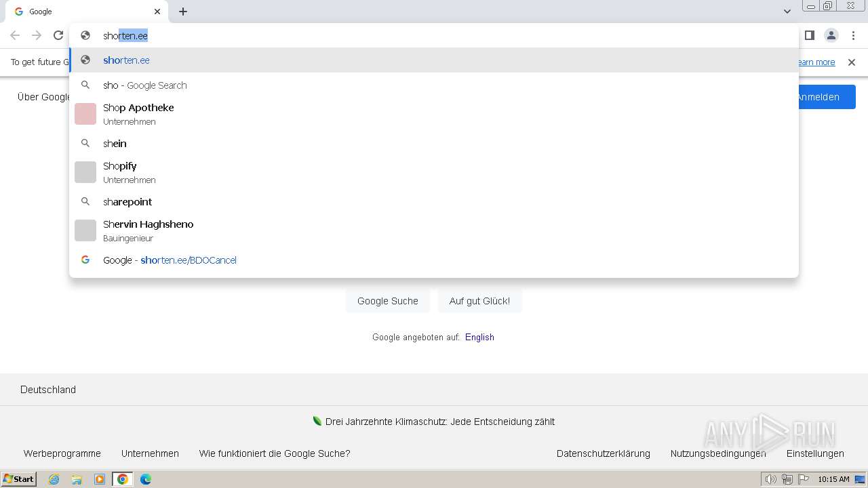Image resolution: width=868 pixels, height=488 pixels.
Task: Open the shorten.ee/BDOCancel history suggestion
Action: pos(434,260)
